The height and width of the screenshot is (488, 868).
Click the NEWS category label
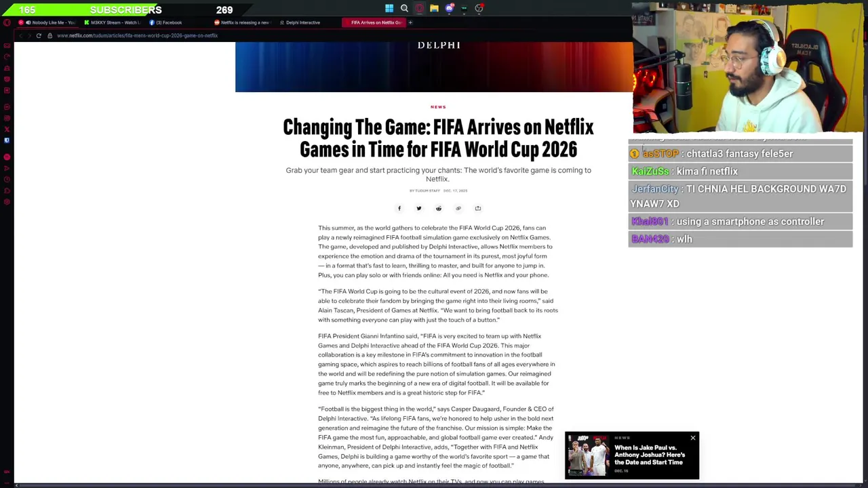(438, 107)
